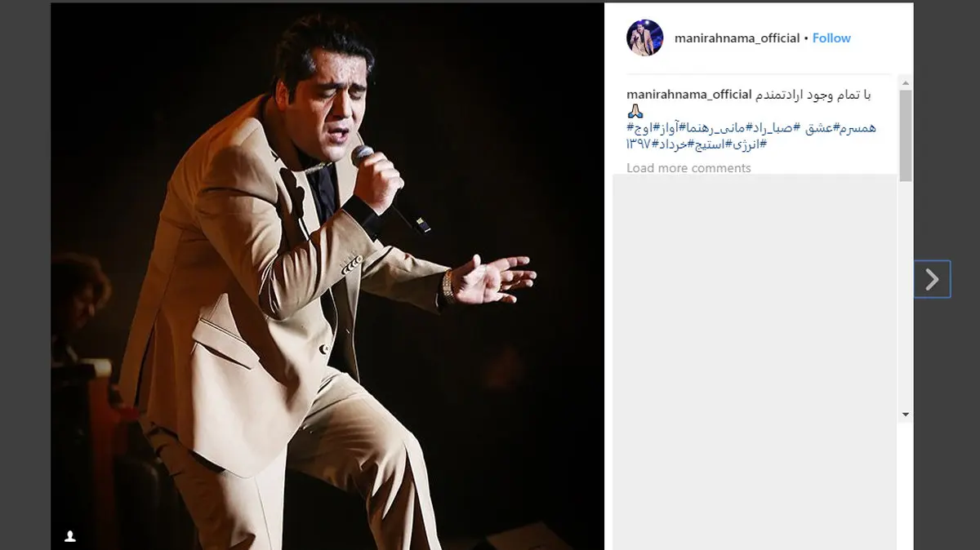
Task: Click the comments panel scrollbar thumb
Action: [x=905, y=135]
